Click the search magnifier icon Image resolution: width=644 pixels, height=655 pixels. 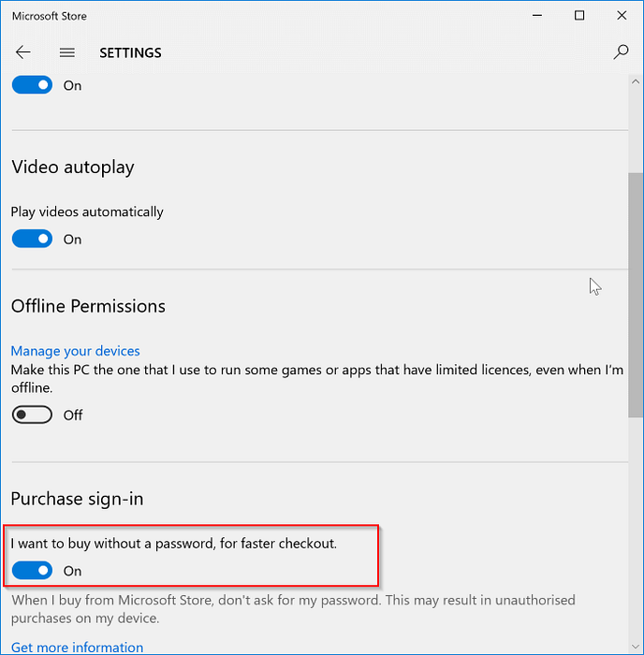click(x=621, y=53)
